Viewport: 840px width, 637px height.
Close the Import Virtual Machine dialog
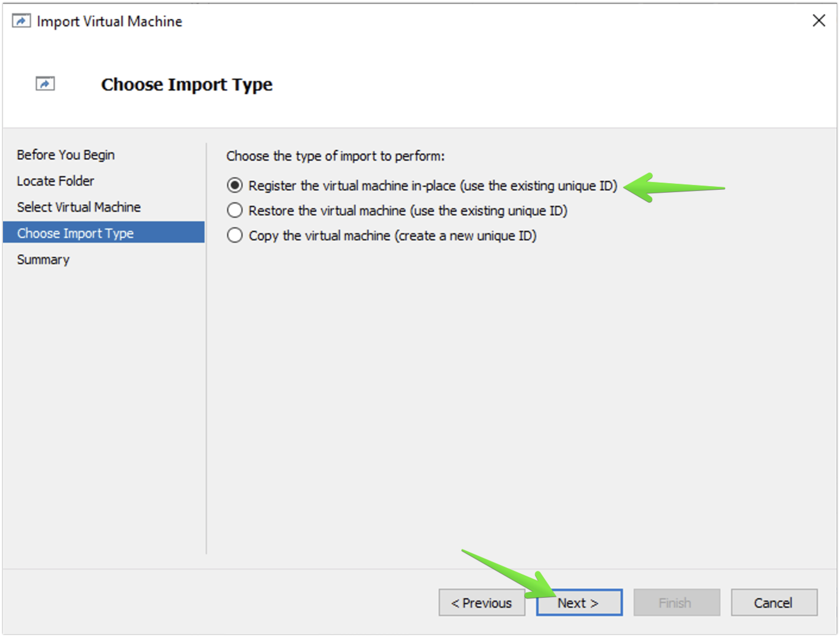pyautogui.click(x=819, y=21)
